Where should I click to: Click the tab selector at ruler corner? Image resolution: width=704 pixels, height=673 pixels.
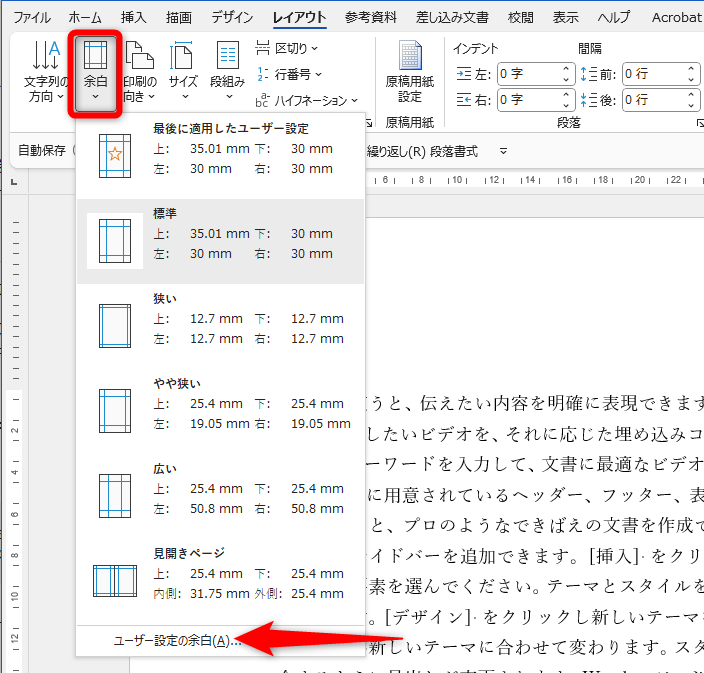[14, 182]
